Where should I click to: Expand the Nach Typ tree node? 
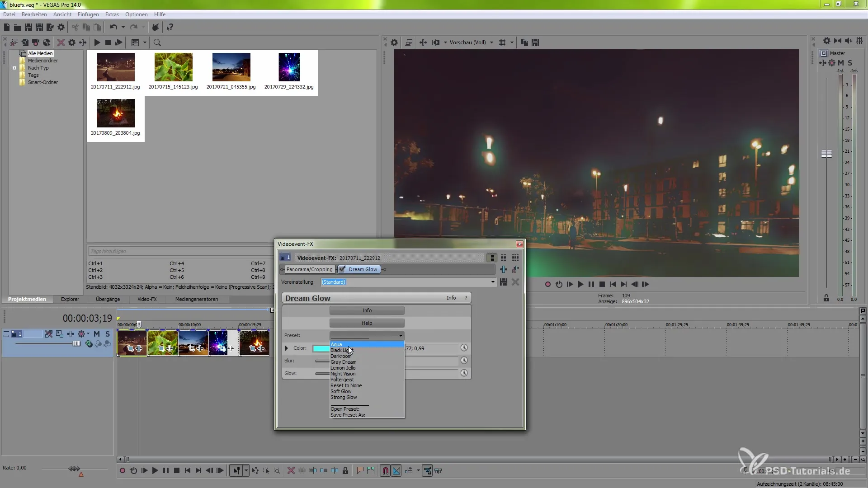14,68
